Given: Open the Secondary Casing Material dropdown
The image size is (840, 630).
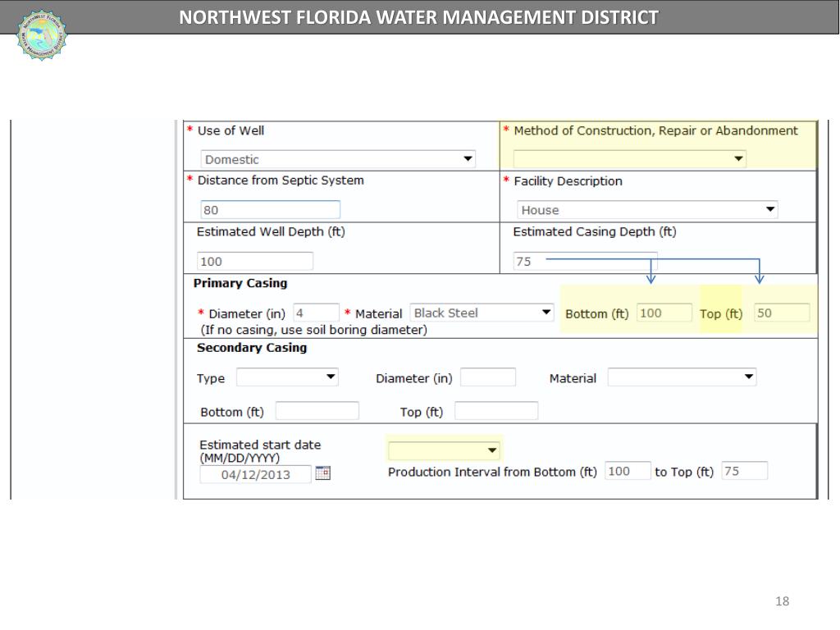Looking at the screenshot, I should click(682, 377).
